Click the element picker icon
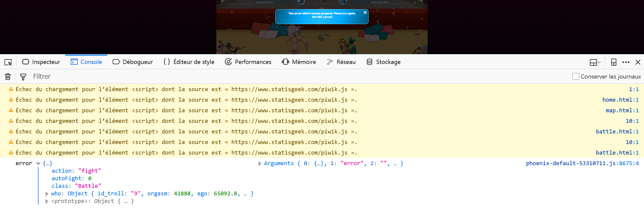Viewport: 644px width, 214px height. click(8, 62)
